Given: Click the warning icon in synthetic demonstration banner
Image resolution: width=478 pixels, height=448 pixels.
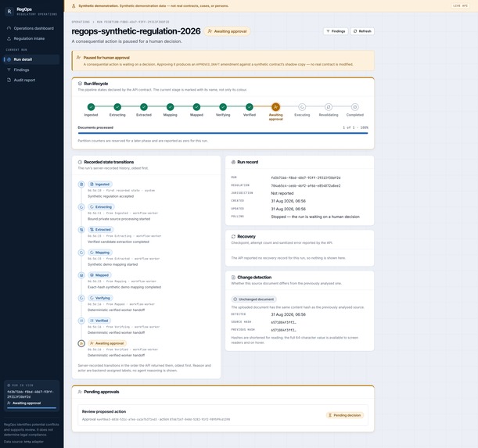Looking at the screenshot, I should tap(74, 5).
